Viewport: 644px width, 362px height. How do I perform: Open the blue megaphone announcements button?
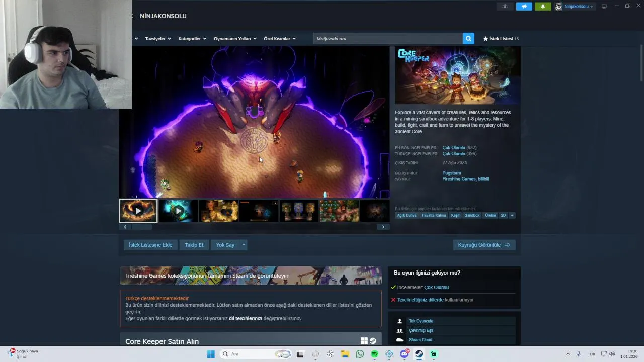point(524,7)
